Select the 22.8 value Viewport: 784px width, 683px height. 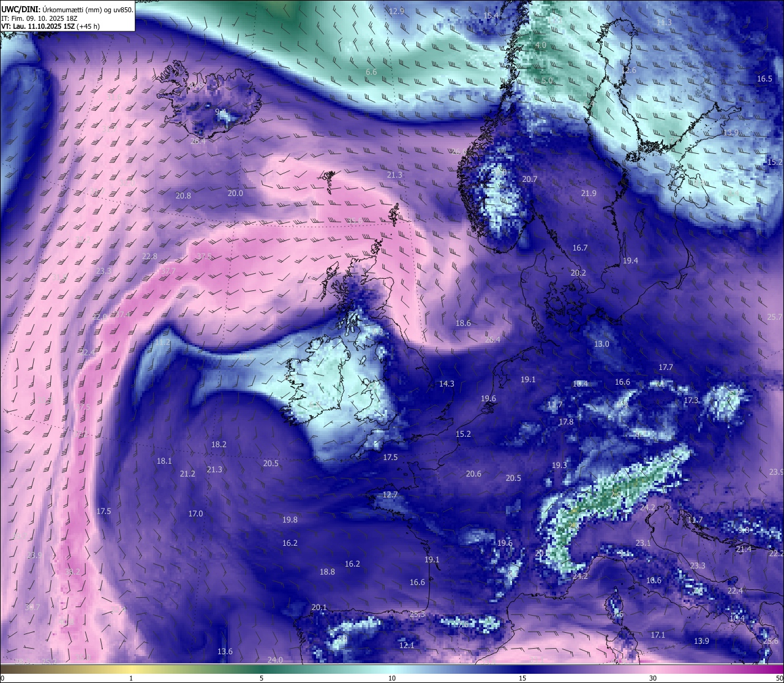(x=149, y=257)
